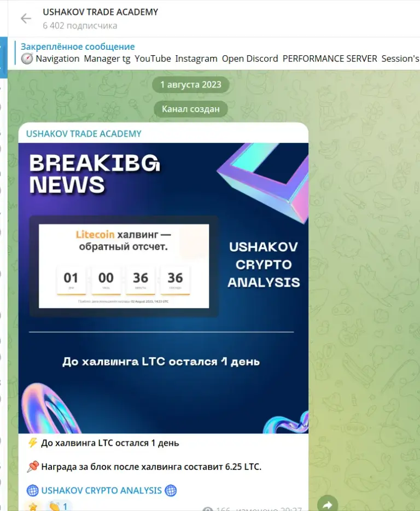
Task: Share the post with the forward arrow
Action: click(x=327, y=504)
